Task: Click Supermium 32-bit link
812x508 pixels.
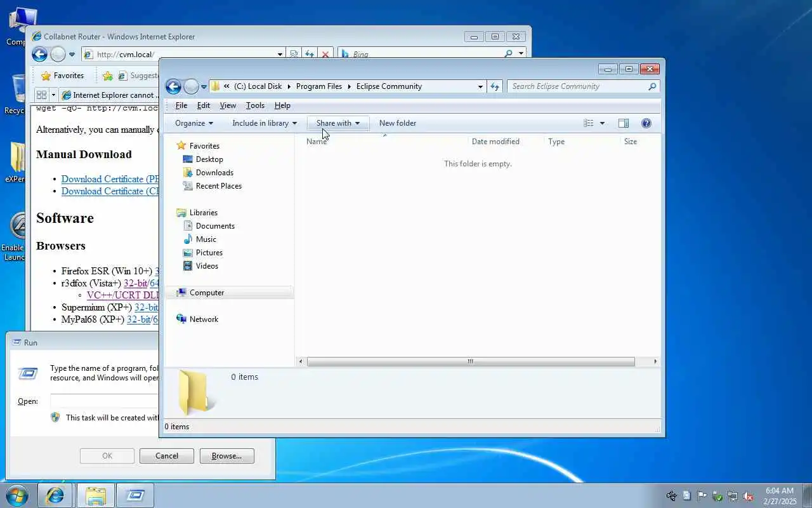Action: tap(146, 307)
